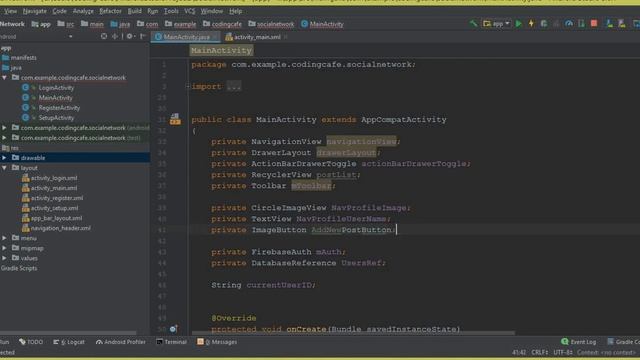Expand the test socialnetwork package
Screen dimensions: 640x360
4,138
